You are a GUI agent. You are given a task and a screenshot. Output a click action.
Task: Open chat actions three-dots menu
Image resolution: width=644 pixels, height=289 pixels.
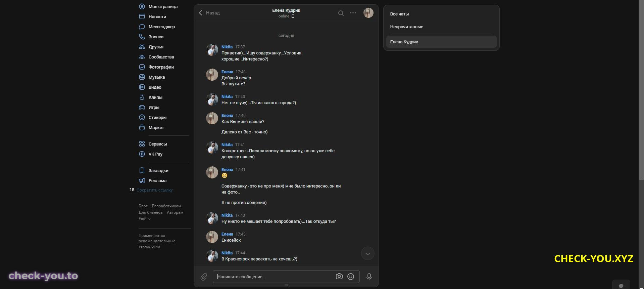[353, 13]
